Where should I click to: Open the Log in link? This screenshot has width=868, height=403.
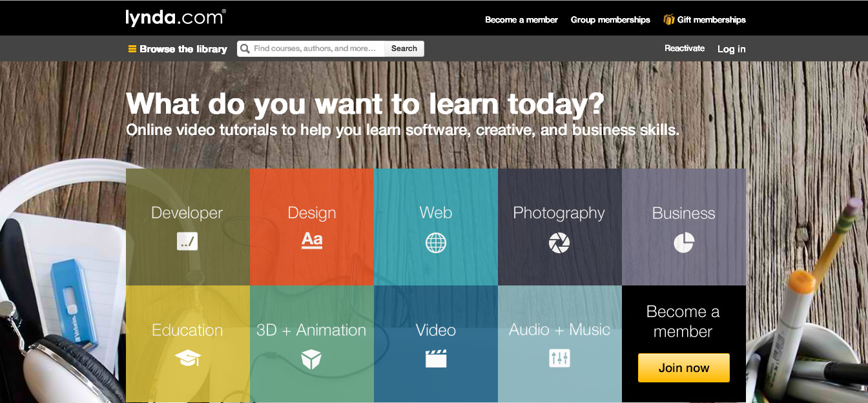click(731, 49)
